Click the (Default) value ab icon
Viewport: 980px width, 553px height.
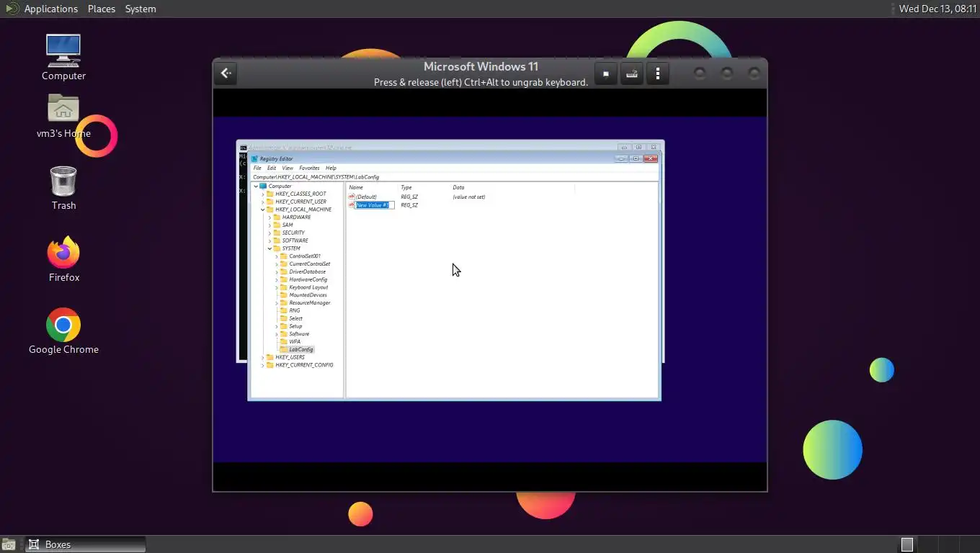coord(352,197)
